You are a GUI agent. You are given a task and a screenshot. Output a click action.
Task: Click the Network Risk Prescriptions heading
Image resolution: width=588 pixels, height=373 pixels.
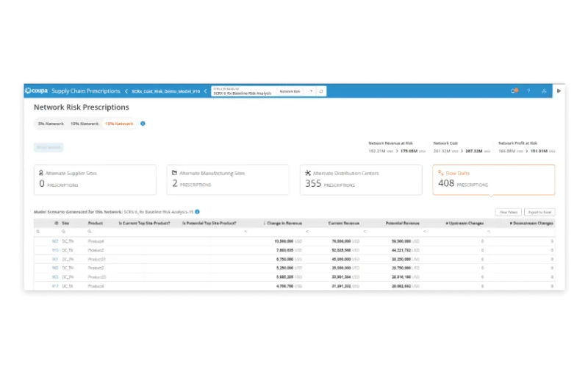point(82,107)
